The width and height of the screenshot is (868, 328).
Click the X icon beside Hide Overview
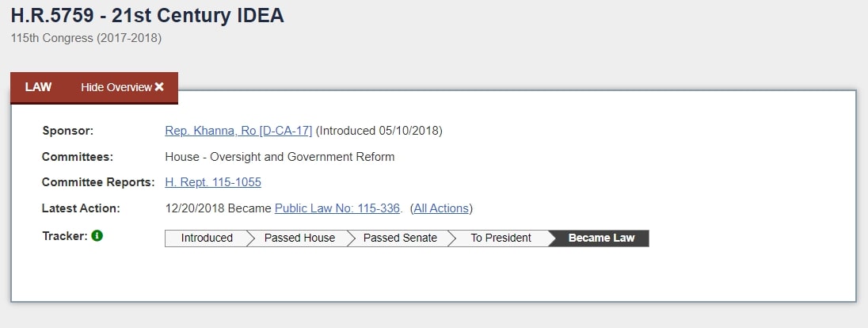(159, 87)
